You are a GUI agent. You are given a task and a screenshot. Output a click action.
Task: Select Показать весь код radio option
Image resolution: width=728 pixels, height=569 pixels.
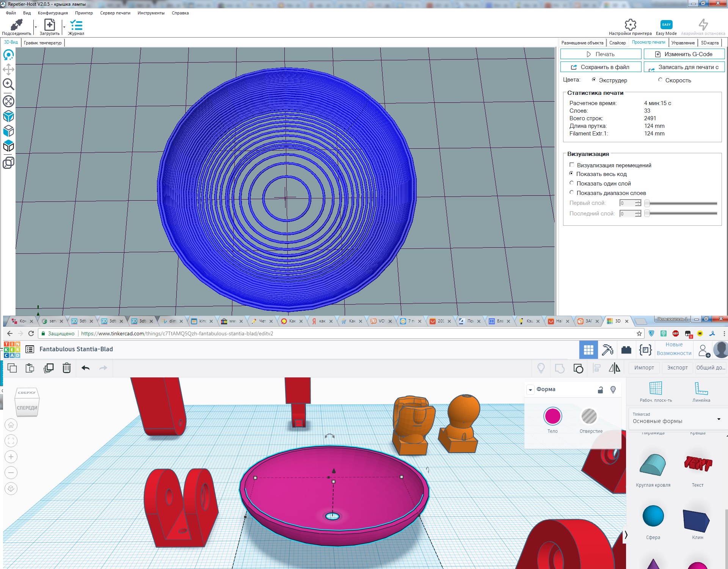point(571,173)
